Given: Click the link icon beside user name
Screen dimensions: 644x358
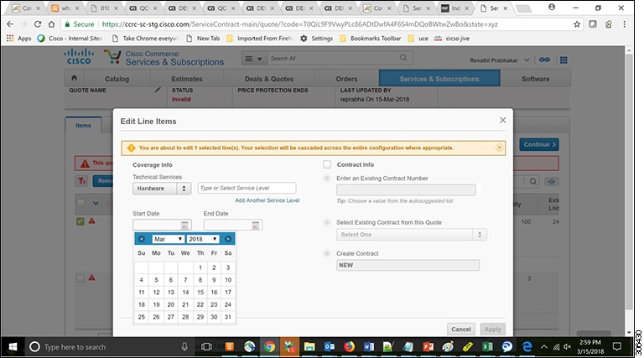Looking at the screenshot, I should tap(544, 60).
